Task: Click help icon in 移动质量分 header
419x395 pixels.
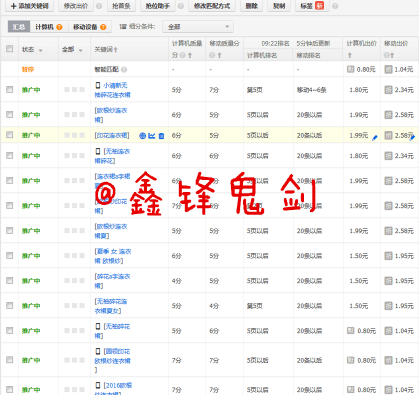Action: (212, 55)
